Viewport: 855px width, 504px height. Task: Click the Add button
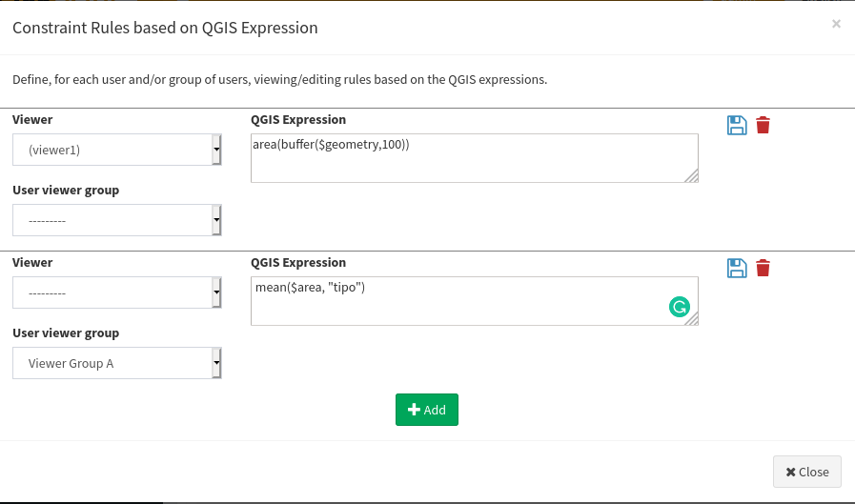427,410
